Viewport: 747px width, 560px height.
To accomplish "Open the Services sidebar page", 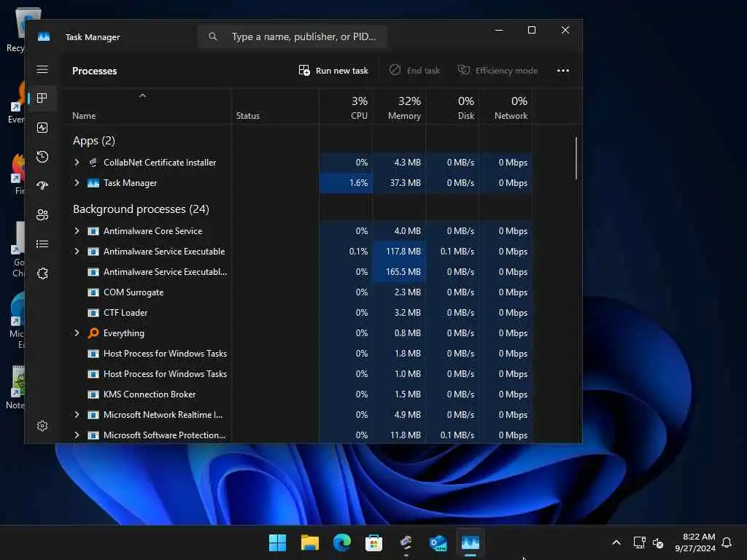I will [x=42, y=273].
